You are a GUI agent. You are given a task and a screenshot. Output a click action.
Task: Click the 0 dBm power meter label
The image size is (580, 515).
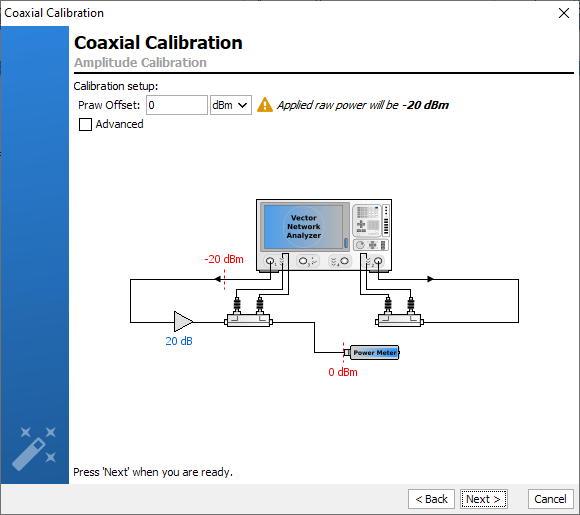[x=343, y=372]
